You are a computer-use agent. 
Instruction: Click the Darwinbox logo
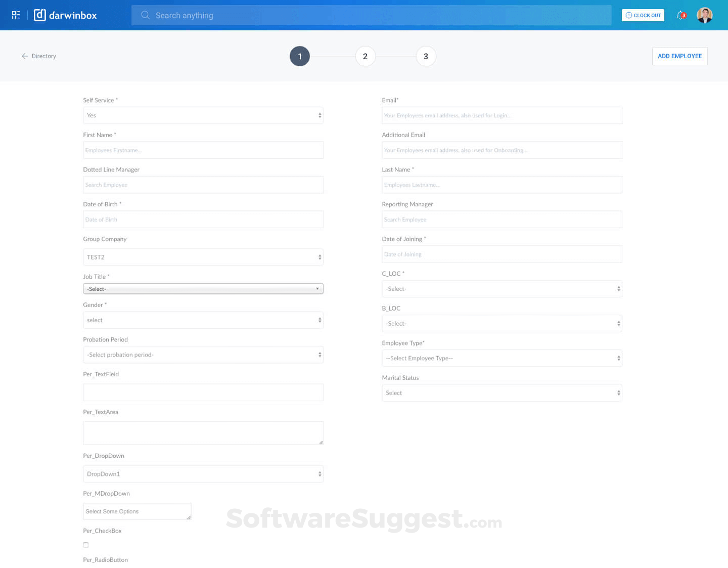pyautogui.click(x=65, y=15)
